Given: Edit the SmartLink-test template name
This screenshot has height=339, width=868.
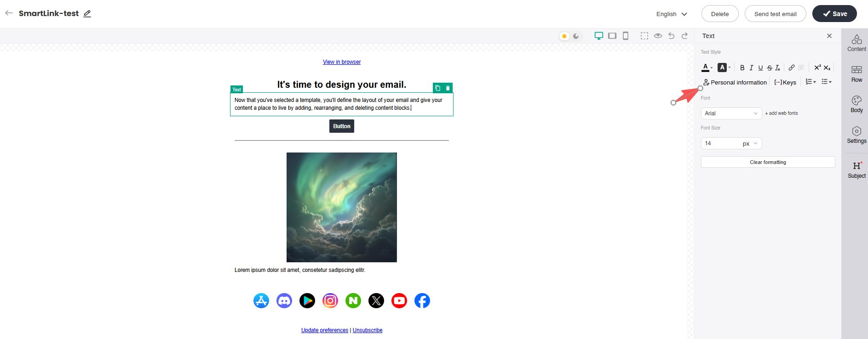Looking at the screenshot, I should (87, 13).
